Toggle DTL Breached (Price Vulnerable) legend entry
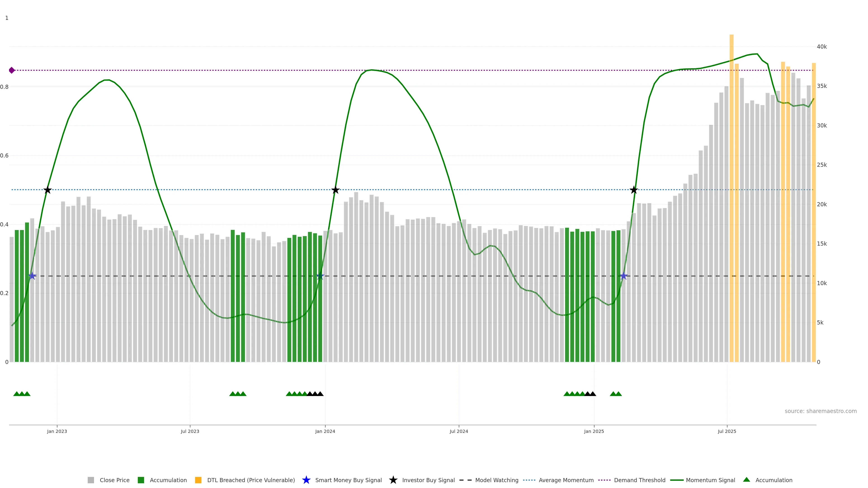 tap(251, 480)
